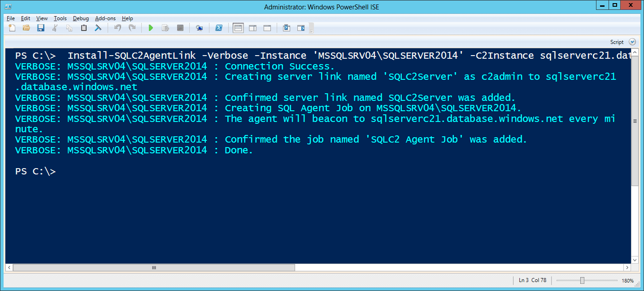The width and height of the screenshot is (644, 291).
Task: Paste from clipboard using the toolbar icon
Action: coord(84,28)
